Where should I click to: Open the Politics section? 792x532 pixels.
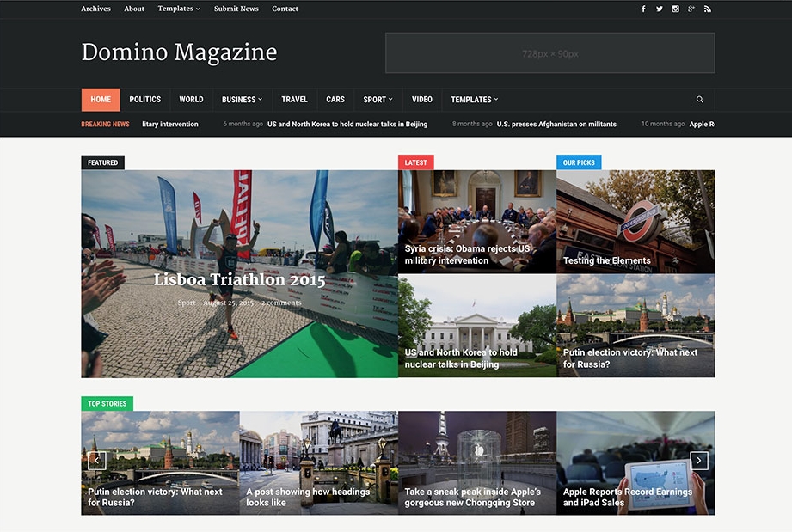coord(145,100)
